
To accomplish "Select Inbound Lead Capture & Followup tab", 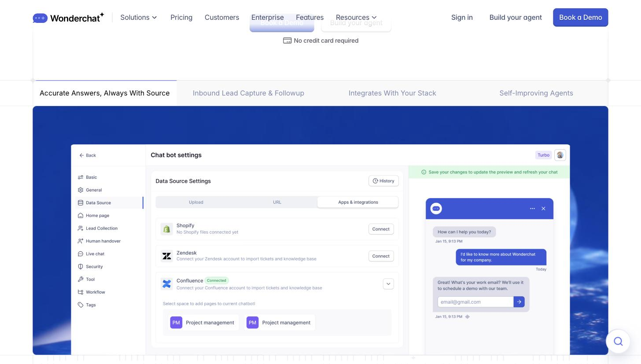I will 248,93.
